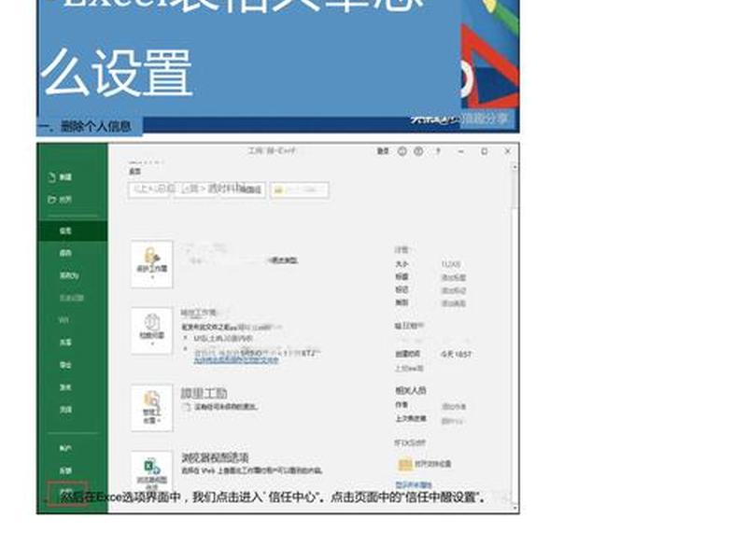Click the Related People (相关人员) heading
The image size is (747, 560).
point(411,390)
